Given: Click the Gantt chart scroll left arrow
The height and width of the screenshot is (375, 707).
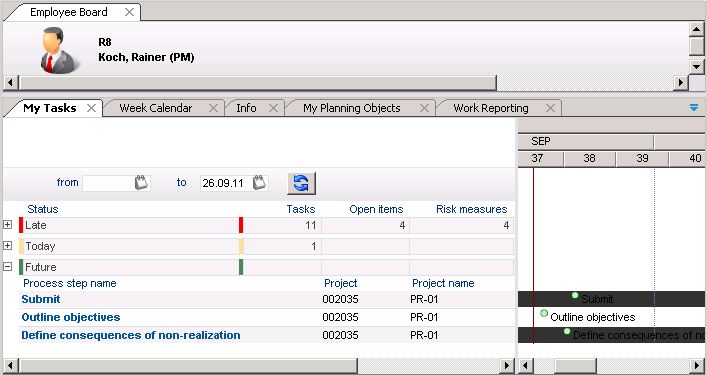Looking at the screenshot, I should pyautogui.click(x=525, y=365).
